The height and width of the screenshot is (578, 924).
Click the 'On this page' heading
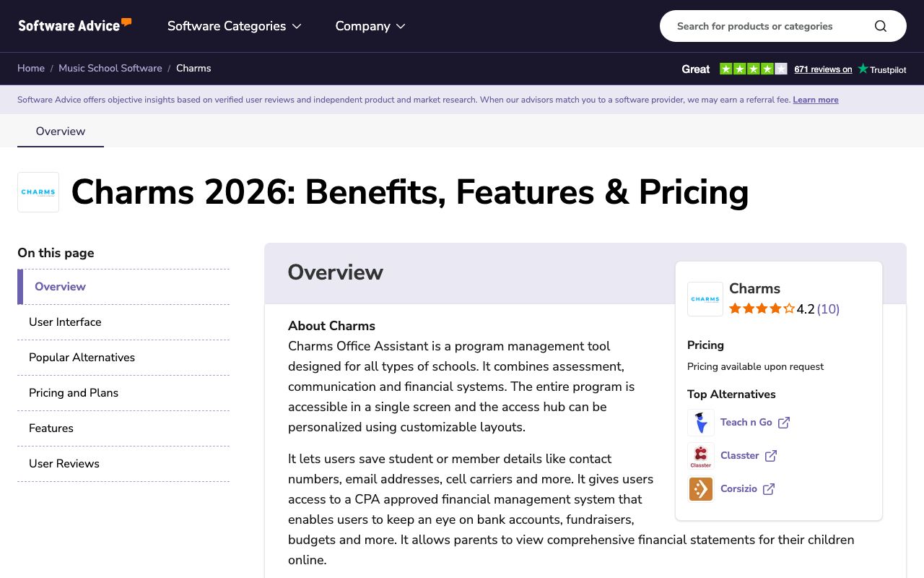tap(56, 253)
